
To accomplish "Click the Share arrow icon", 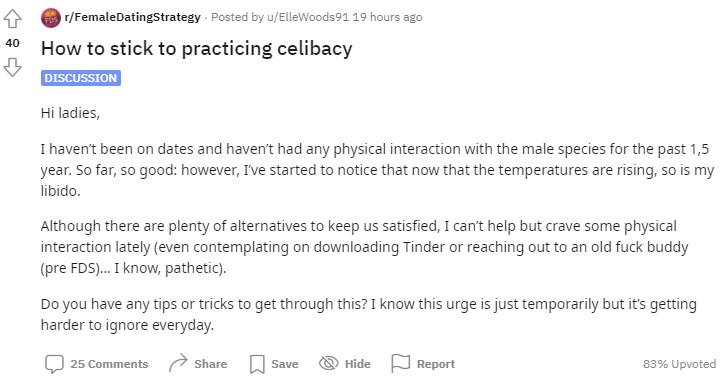I will (178, 363).
